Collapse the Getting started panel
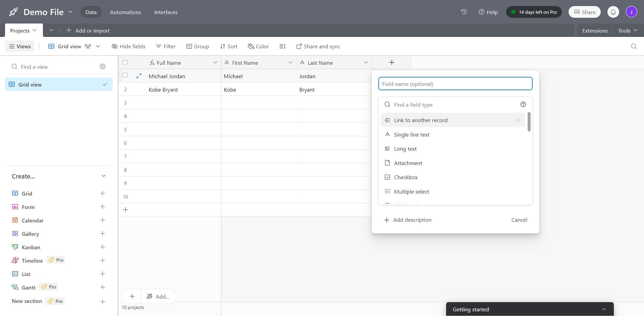 [603, 309]
